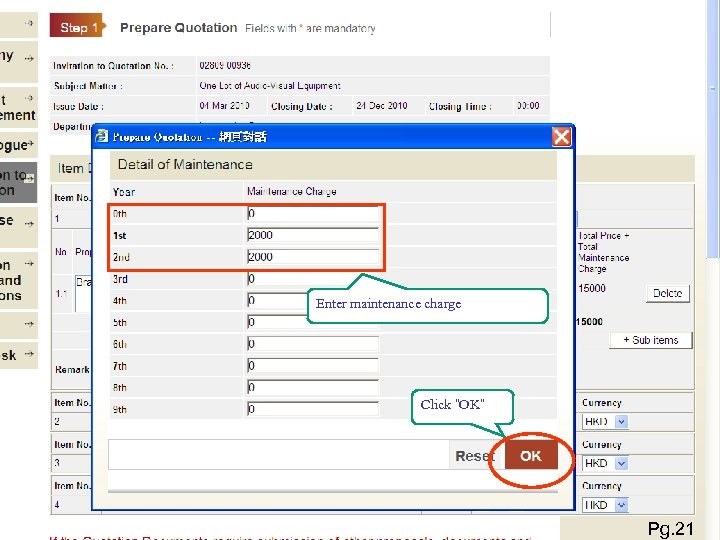The image size is (720, 540).
Task: Open the Currency dropdown for Item No. 4
Action: [x=605, y=505]
